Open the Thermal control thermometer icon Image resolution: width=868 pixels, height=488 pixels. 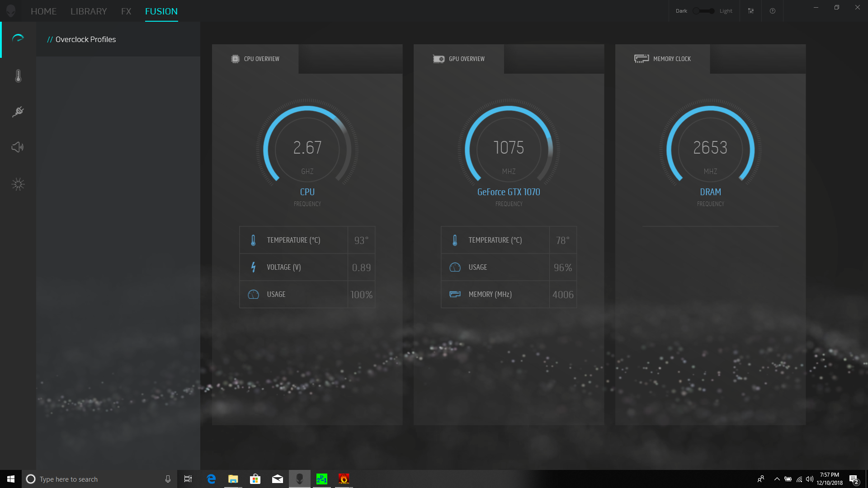18,76
